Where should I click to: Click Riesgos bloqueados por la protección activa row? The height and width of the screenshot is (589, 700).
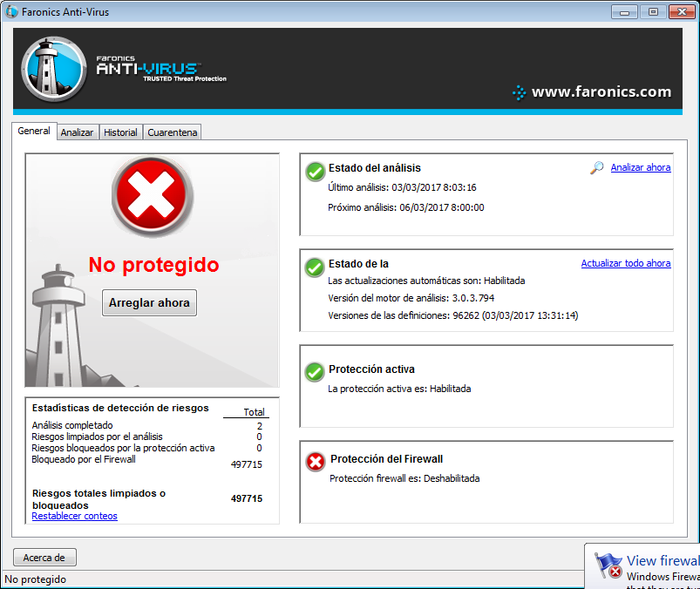pyautogui.click(x=147, y=448)
